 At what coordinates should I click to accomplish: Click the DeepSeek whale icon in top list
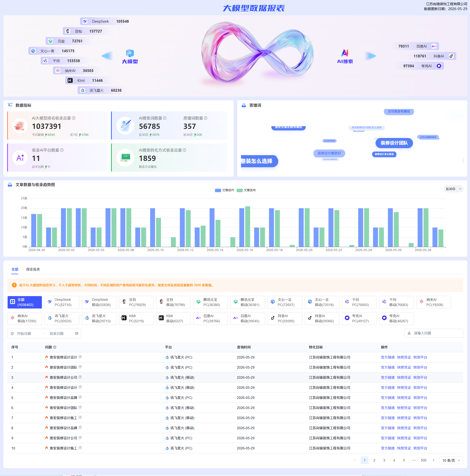[85, 21]
